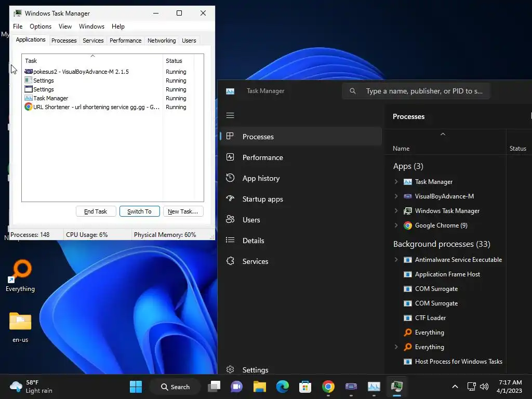Switch to the Processes tab in Windows Task Manager
The height and width of the screenshot is (399, 532).
64,41
